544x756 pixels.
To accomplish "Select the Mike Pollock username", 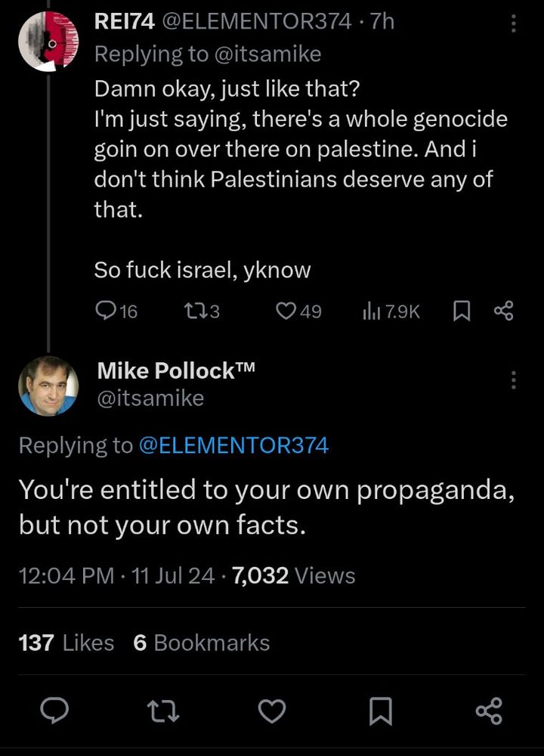I will coord(177,370).
